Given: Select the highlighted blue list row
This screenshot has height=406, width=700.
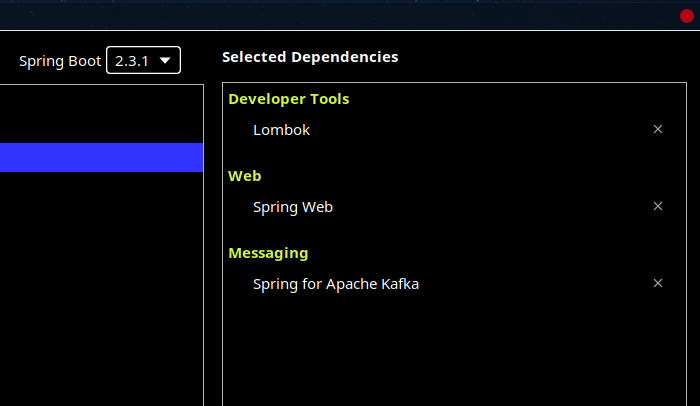Looking at the screenshot, I should [101, 157].
